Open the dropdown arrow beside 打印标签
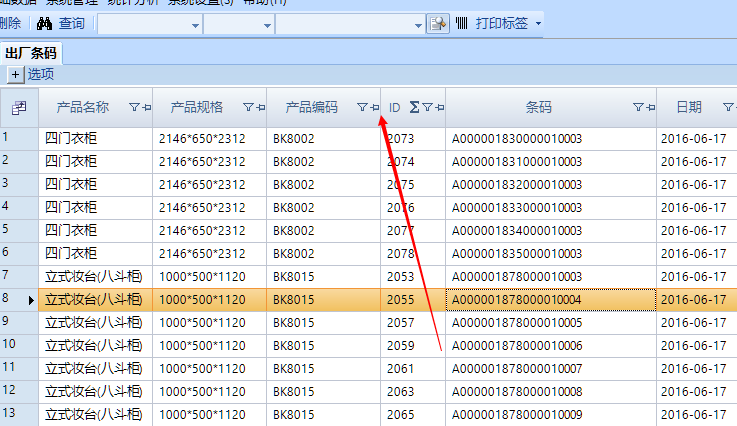The height and width of the screenshot is (426, 737). click(539, 23)
